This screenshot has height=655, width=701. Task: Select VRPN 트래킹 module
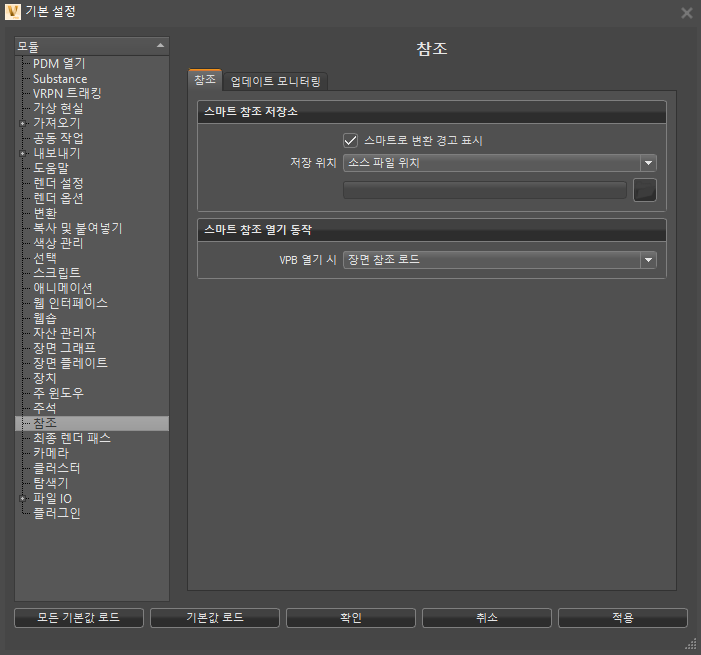coord(67,93)
